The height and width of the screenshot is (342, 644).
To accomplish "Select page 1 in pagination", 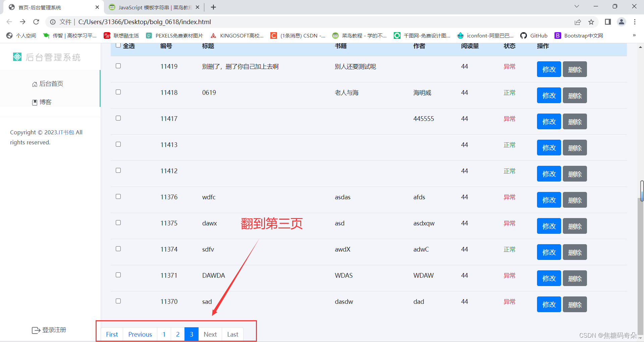I will (x=164, y=334).
